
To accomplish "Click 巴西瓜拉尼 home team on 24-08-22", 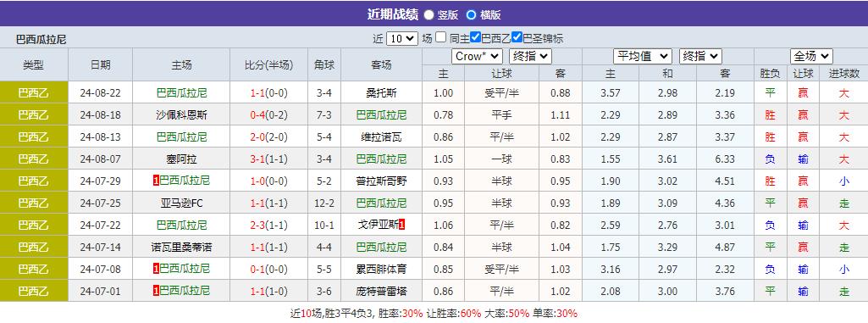I will (x=181, y=92).
